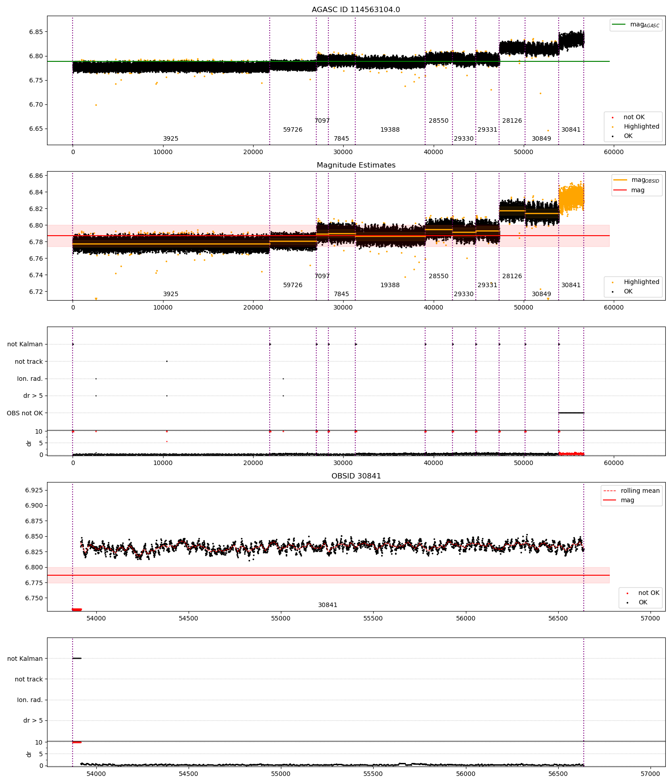672x784 pixels.
Task: Click OBSID label "29330" in Magnitude Estimates plot
Action: 464,294
